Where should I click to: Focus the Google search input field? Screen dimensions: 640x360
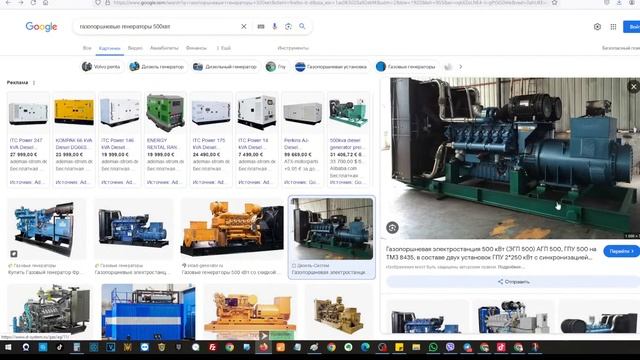[157, 27]
